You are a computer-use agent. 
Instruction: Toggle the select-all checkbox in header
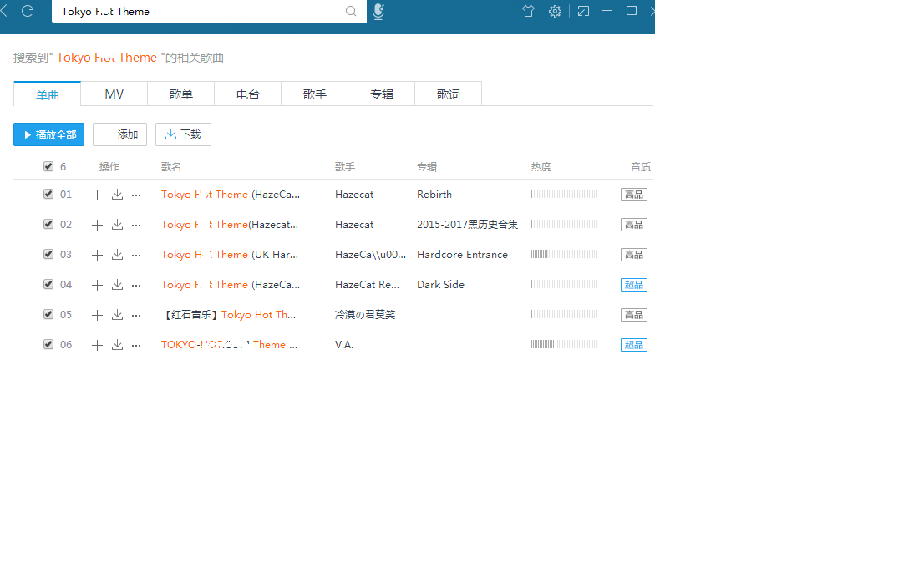[48, 166]
